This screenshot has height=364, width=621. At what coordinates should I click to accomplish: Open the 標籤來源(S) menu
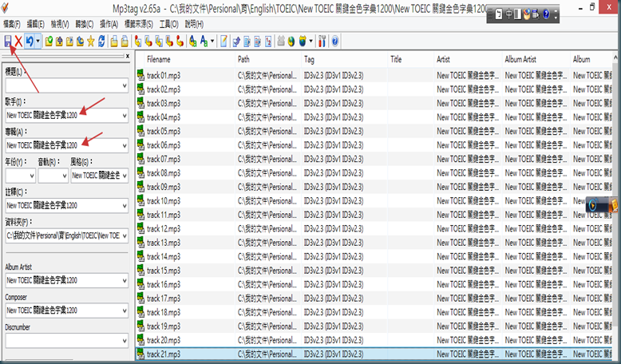pyautogui.click(x=139, y=24)
